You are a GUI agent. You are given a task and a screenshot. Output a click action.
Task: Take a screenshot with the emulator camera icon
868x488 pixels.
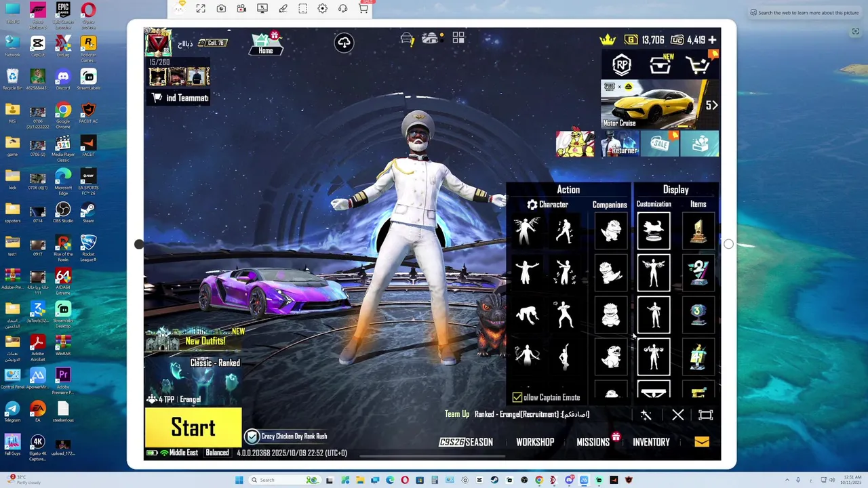[x=221, y=8]
